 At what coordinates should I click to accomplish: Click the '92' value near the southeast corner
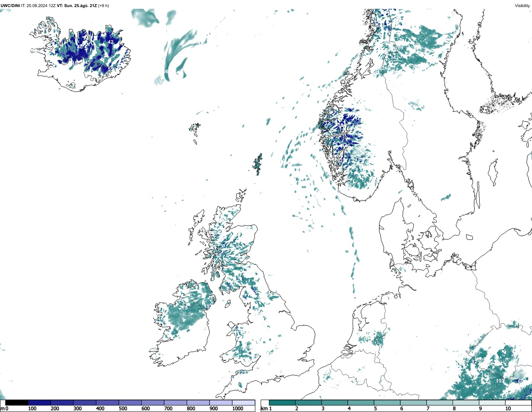[473, 362]
